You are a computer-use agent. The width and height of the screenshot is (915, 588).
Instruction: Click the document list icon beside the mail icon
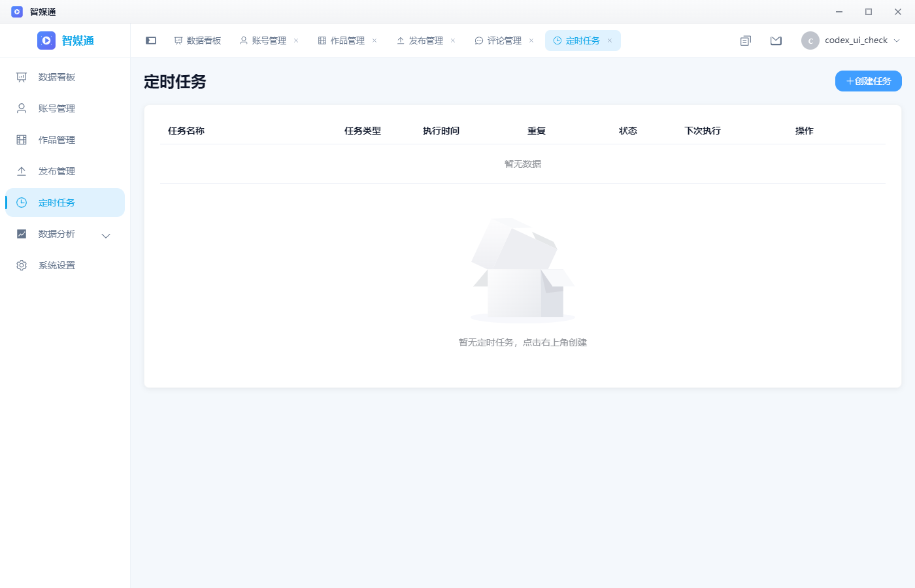746,41
